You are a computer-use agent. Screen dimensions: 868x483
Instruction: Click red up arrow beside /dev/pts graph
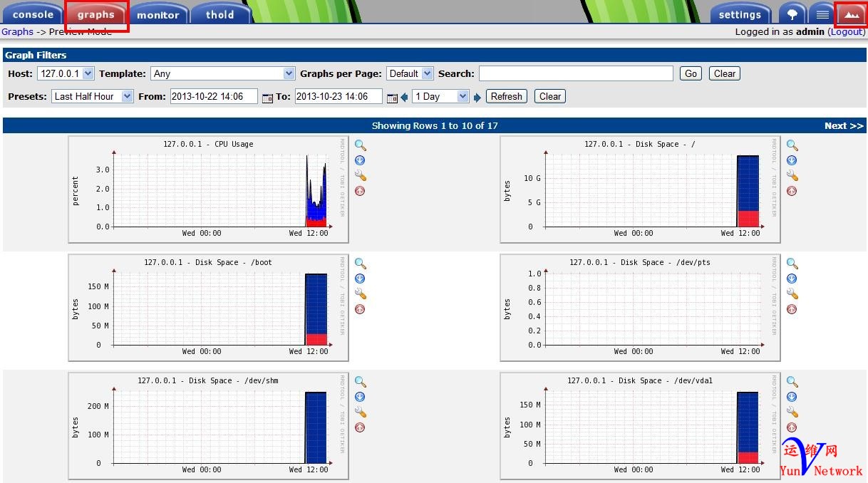click(792, 309)
